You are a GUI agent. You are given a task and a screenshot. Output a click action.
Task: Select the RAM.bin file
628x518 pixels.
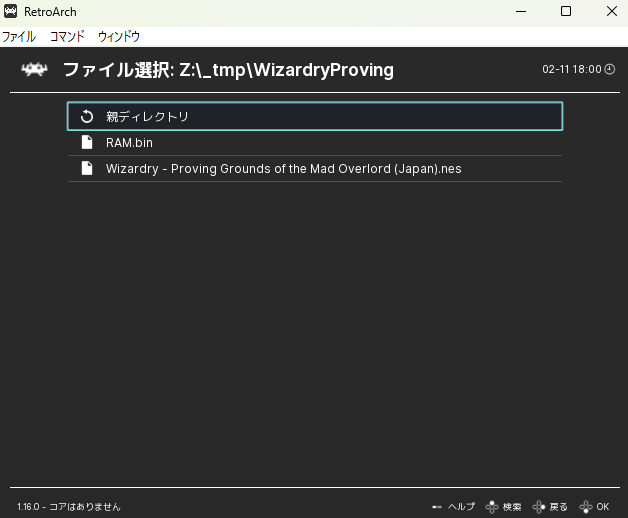click(315, 143)
